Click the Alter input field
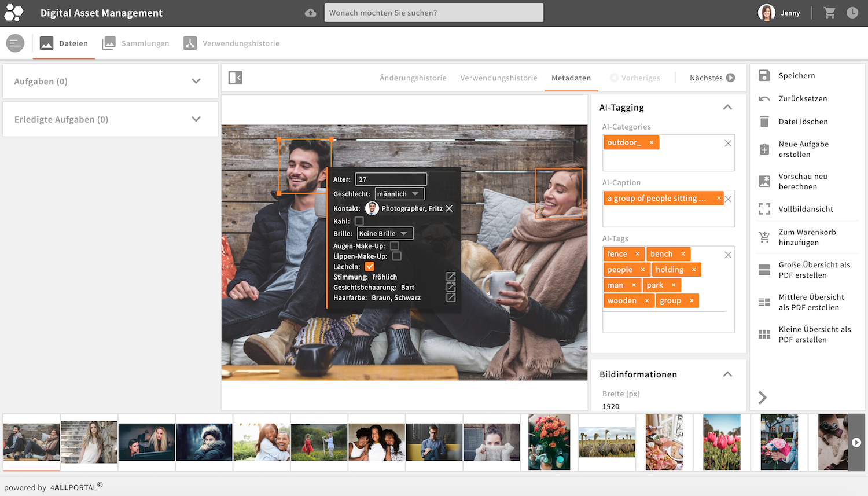The image size is (868, 496). 391,179
